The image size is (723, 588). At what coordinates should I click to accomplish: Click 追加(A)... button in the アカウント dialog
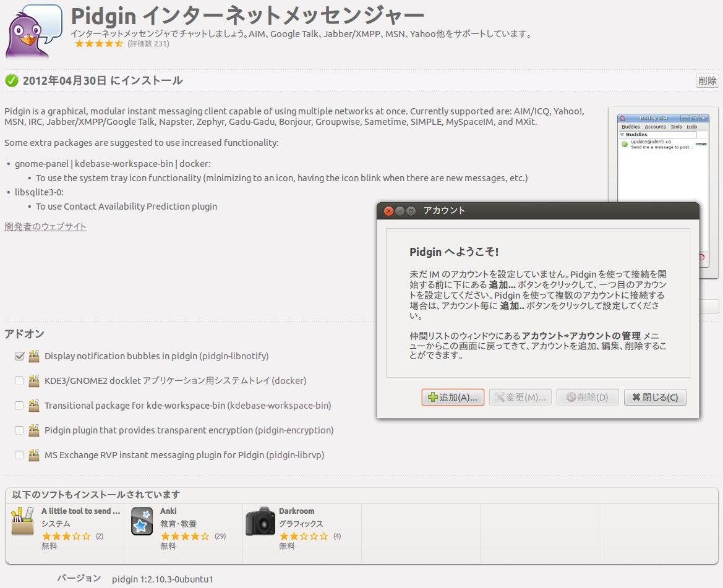(x=453, y=397)
